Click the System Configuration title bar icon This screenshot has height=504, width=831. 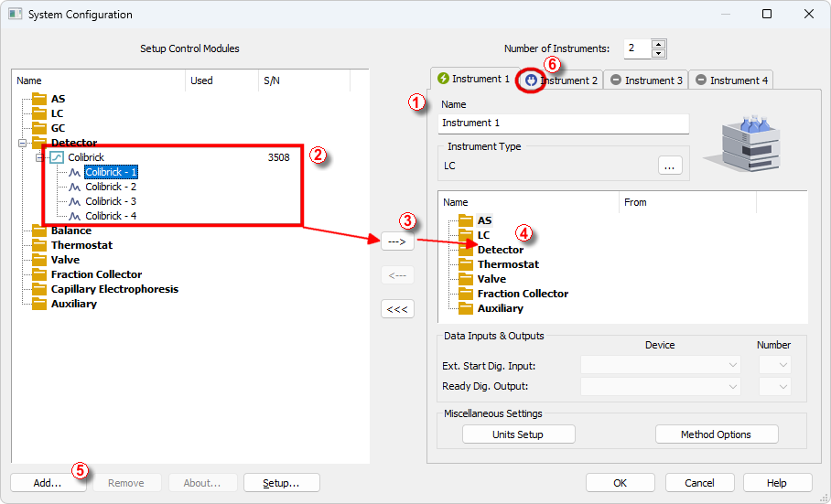coord(15,14)
